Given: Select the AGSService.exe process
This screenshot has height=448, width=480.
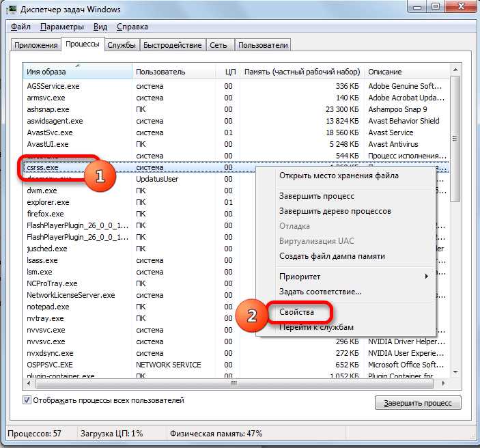Looking at the screenshot, I should tap(53, 86).
